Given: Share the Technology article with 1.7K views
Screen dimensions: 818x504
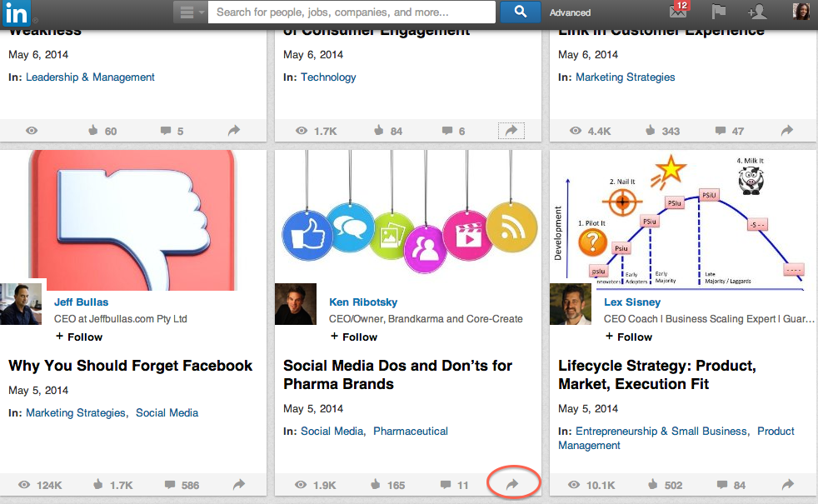Looking at the screenshot, I should click(x=511, y=131).
